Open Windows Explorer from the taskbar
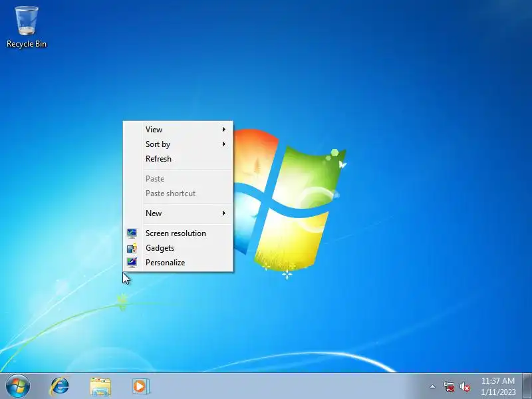Image resolution: width=532 pixels, height=399 pixels. 100,386
